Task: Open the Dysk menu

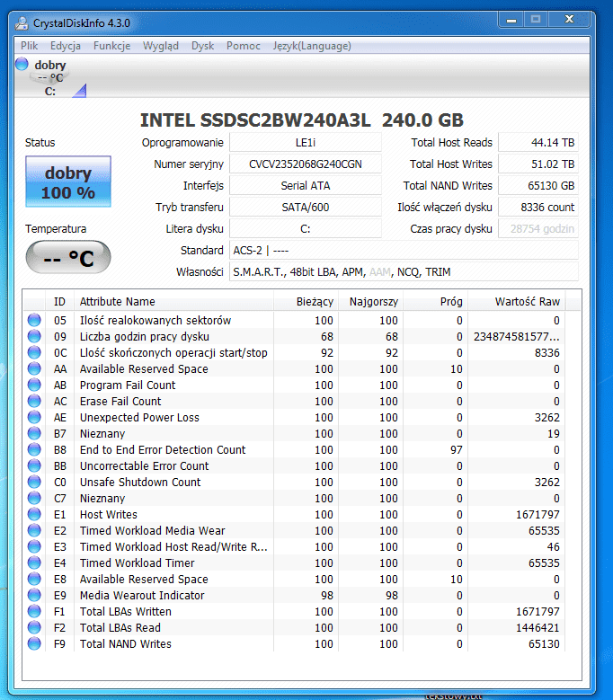Action: pyautogui.click(x=202, y=46)
